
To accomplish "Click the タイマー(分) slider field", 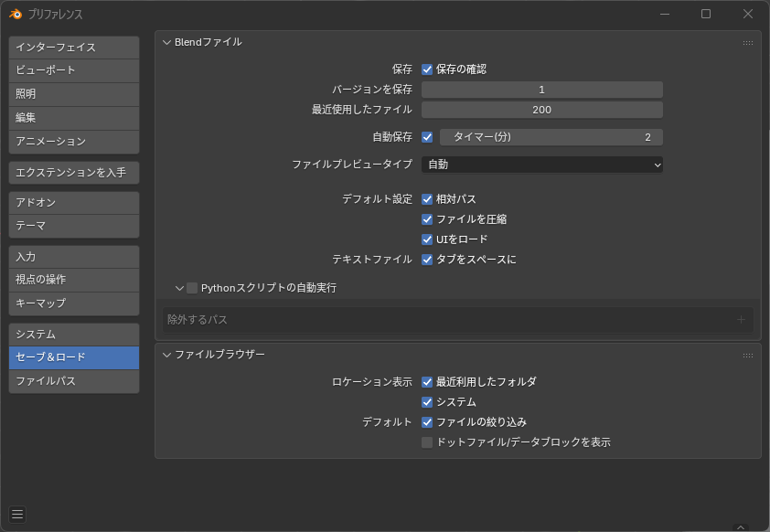I will (551, 137).
